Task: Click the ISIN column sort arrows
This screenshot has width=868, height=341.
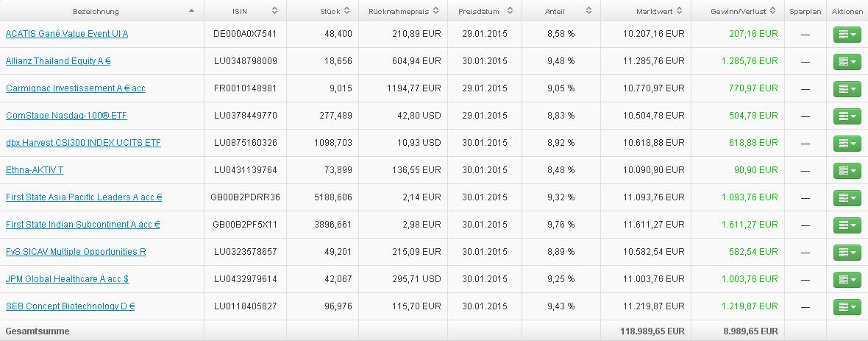Action: pos(274,11)
